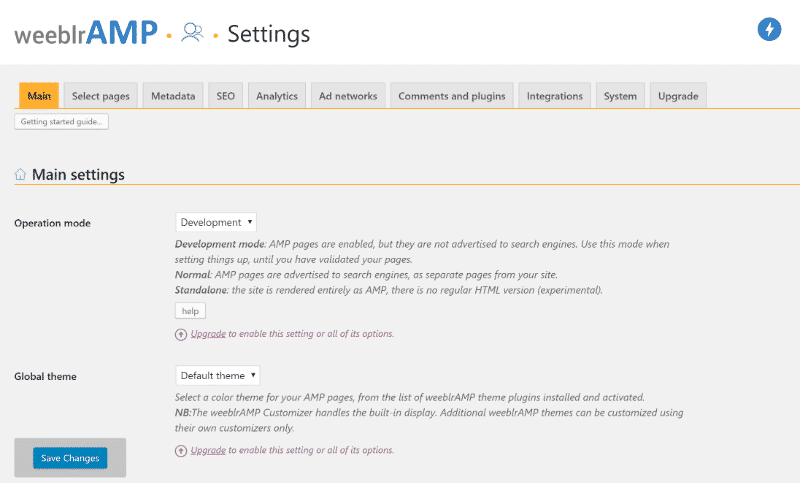This screenshot has width=800, height=483.
Task: Click the home icon beside Main settings
Action: pos(21,175)
